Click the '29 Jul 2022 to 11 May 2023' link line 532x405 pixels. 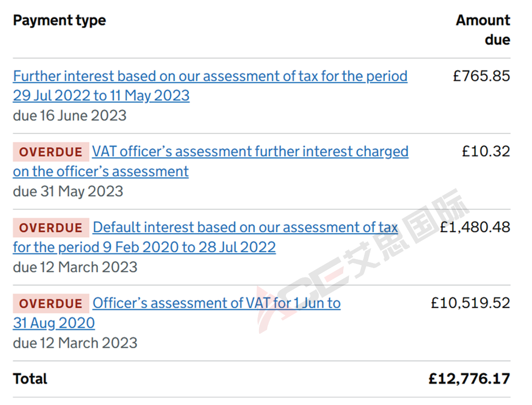[x=101, y=96]
